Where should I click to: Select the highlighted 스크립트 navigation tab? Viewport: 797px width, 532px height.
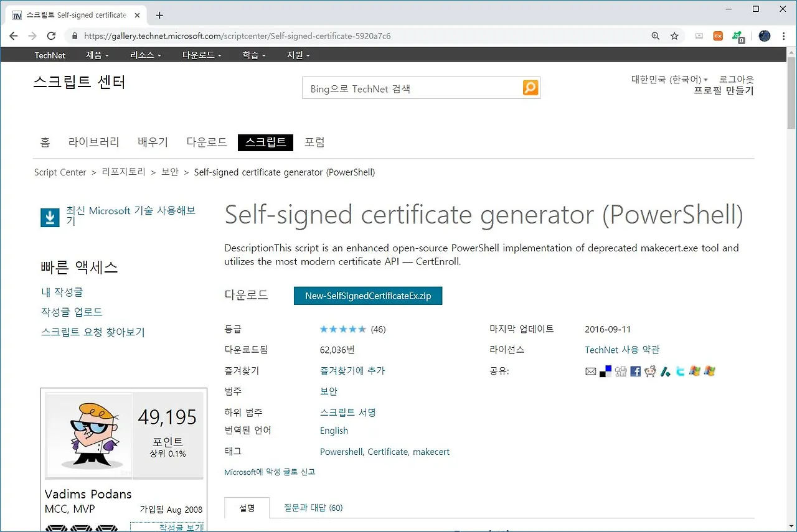coord(265,142)
